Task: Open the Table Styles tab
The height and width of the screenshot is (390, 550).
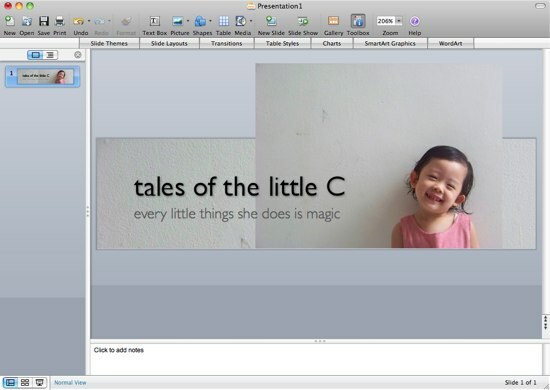Action: pyautogui.click(x=282, y=43)
